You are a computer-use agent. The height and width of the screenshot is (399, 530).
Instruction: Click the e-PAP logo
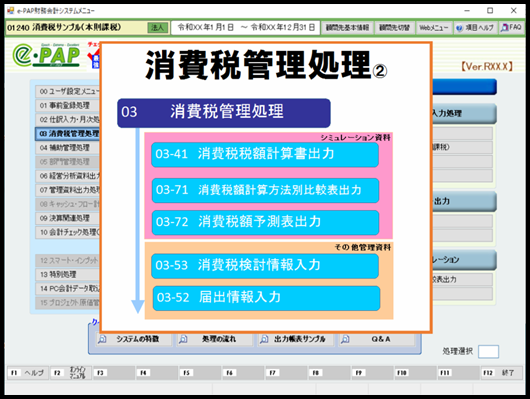coord(47,55)
